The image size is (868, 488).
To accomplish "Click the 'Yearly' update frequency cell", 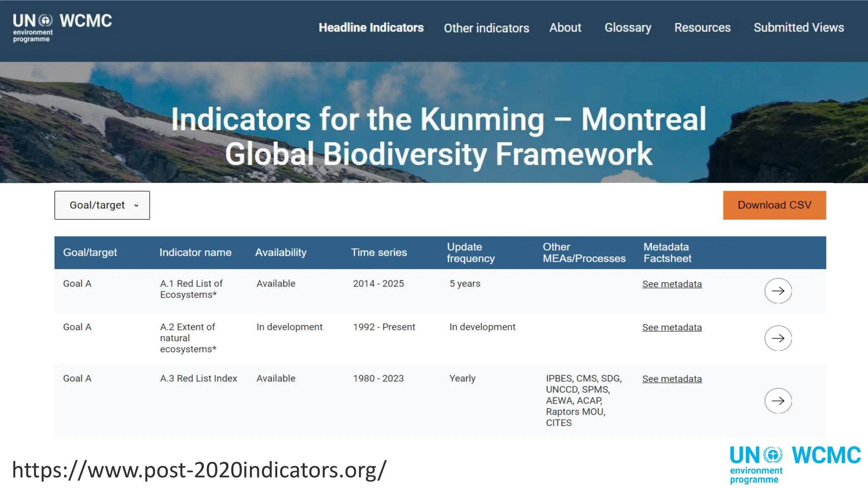I will 462,378.
